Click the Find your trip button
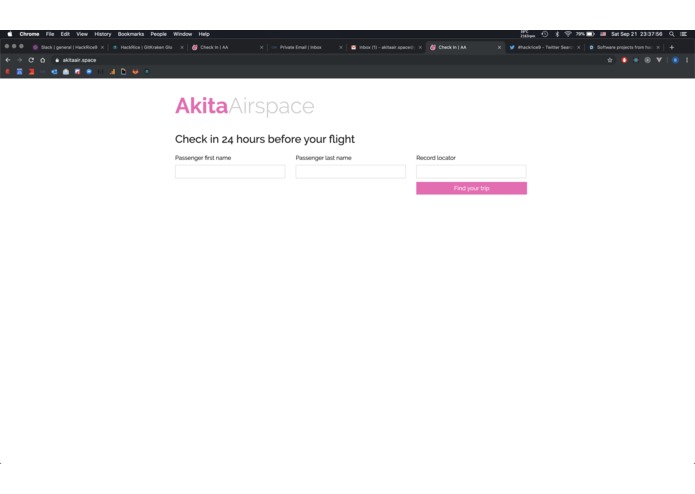The height and width of the screenshot is (494, 695). tap(471, 188)
